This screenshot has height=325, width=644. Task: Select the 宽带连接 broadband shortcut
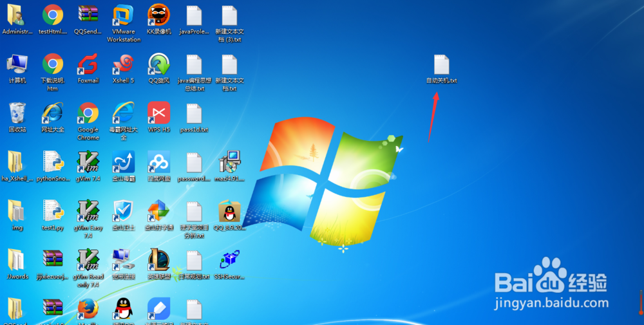pos(124,265)
